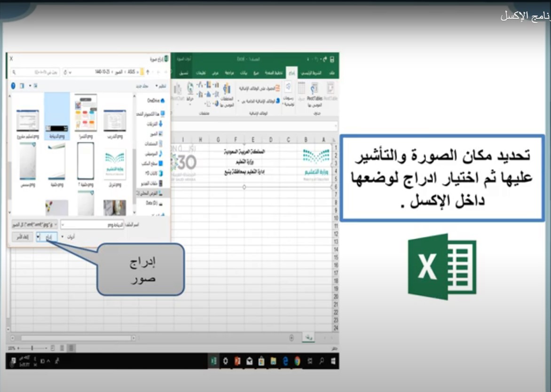Toggle the preview pane icon in dialog
Screen dimensions: 551x392
point(22,86)
